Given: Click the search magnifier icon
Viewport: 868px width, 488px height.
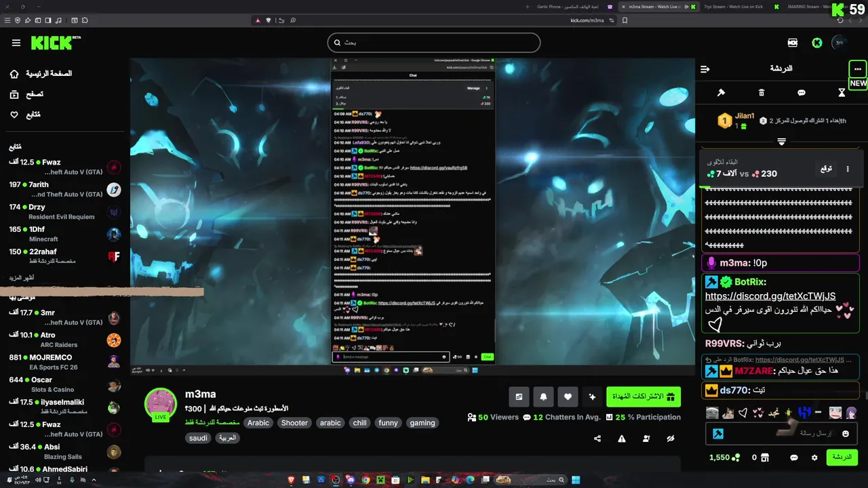Looking at the screenshot, I should coord(337,43).
